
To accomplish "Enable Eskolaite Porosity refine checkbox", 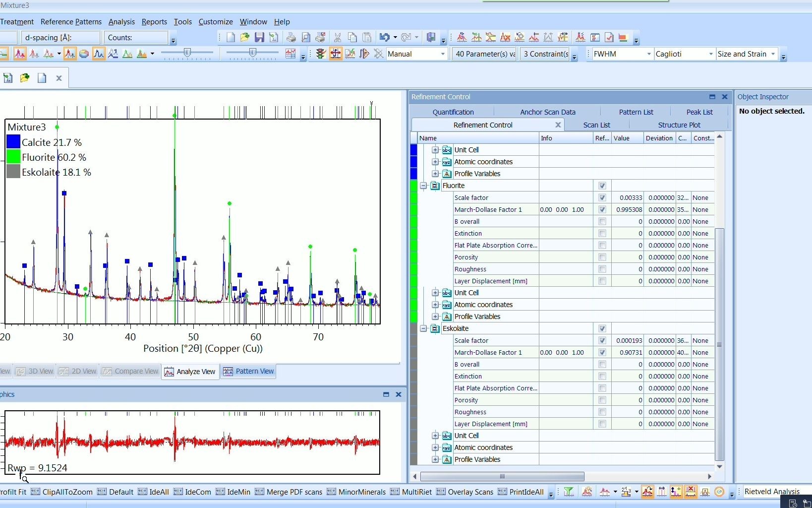I will (602, 400).
